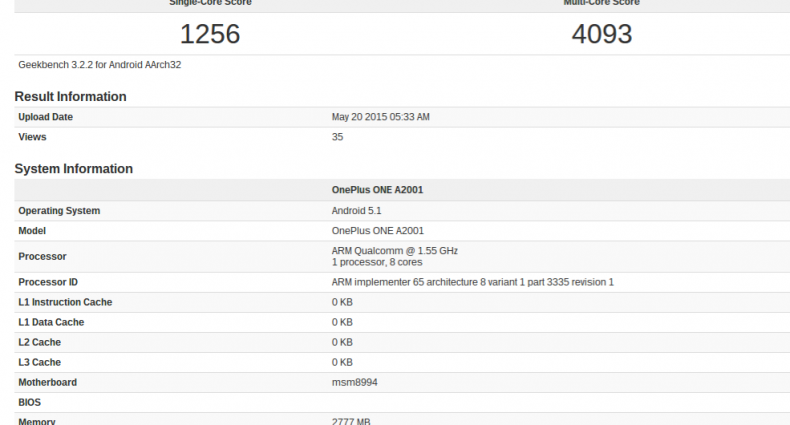Click the L3 Cache row label

tap(40, 362)
